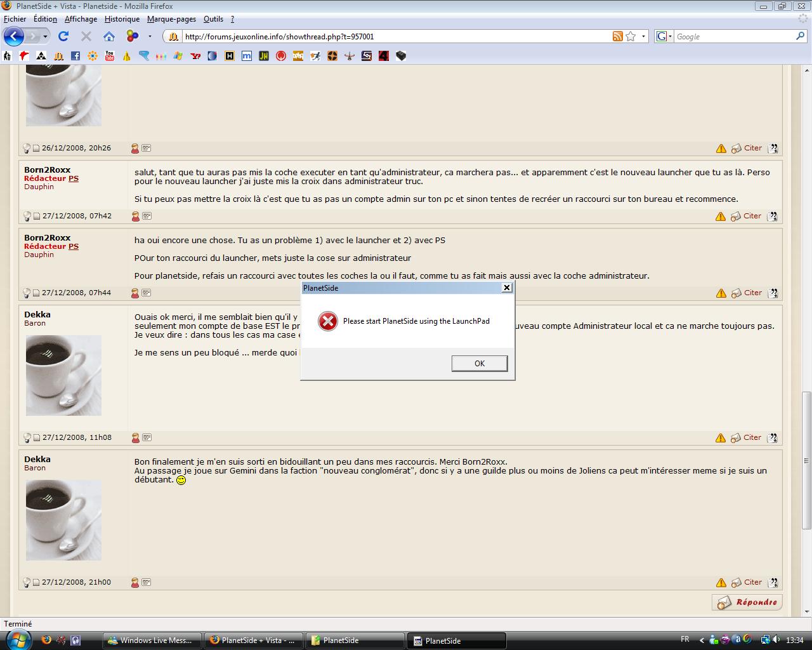The width and height of the screenshot is (812, 650).
Task: Open the Yahoo bookmark icon
Action: coord(195,56)
